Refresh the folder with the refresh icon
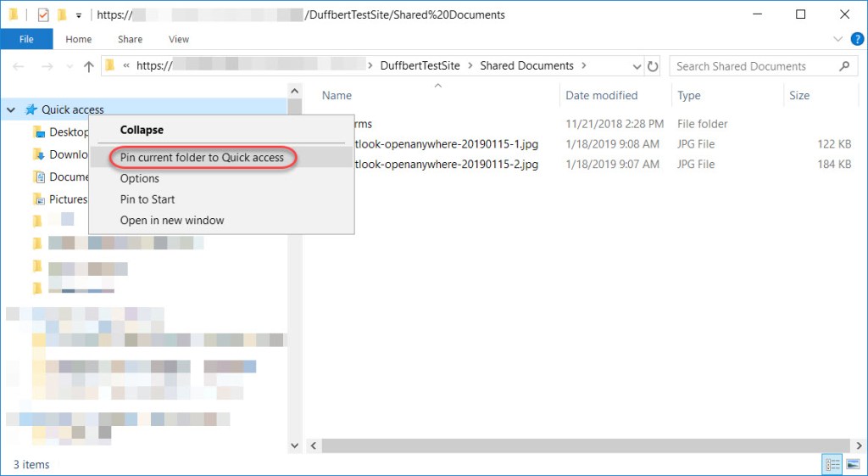 point(654,66)
